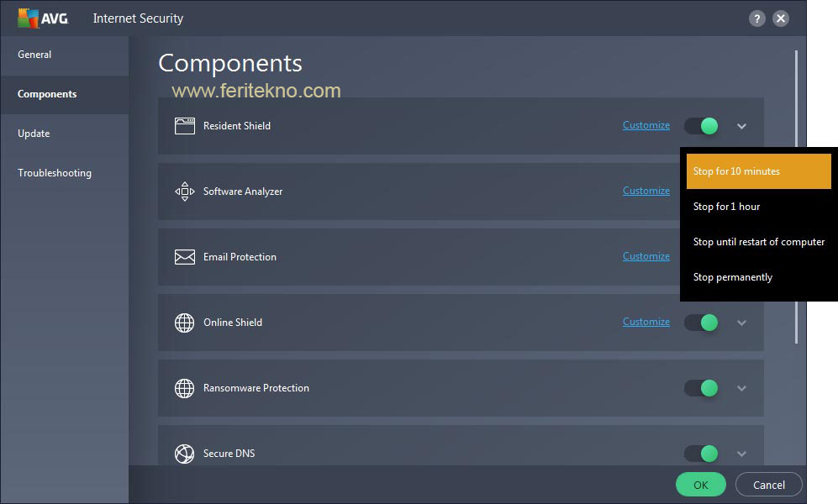Open the General settings tab
Viewport: 838px width, 504px height.
[64, 55]
